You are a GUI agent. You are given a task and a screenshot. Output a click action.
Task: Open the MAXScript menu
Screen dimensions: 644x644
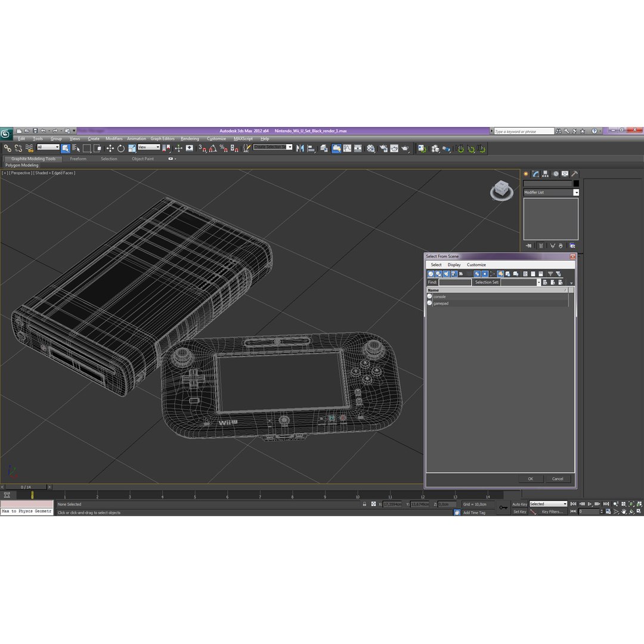pos(243,139)
